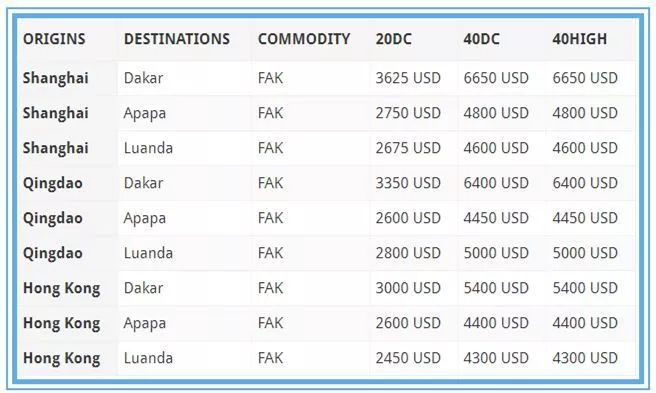The height and width of the screenshot is (393, 656).
Task: Select the 5000 USD 40HIGH cell
Action: coord(585,253)
